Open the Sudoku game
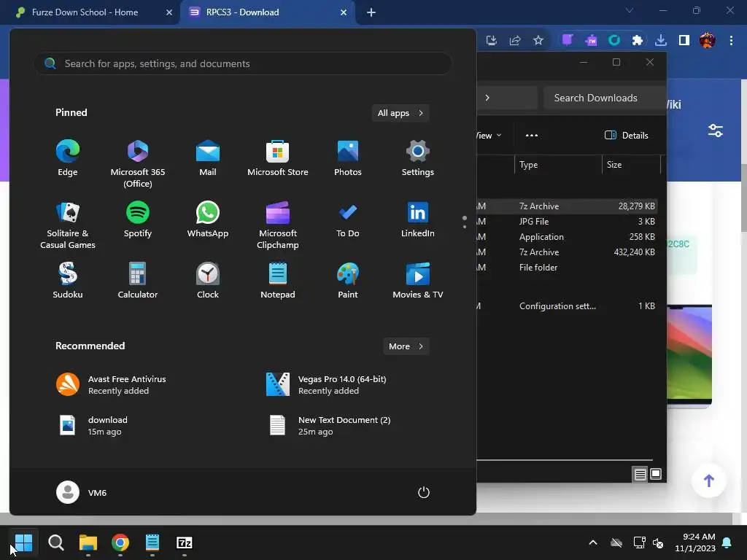 [68, 281]
